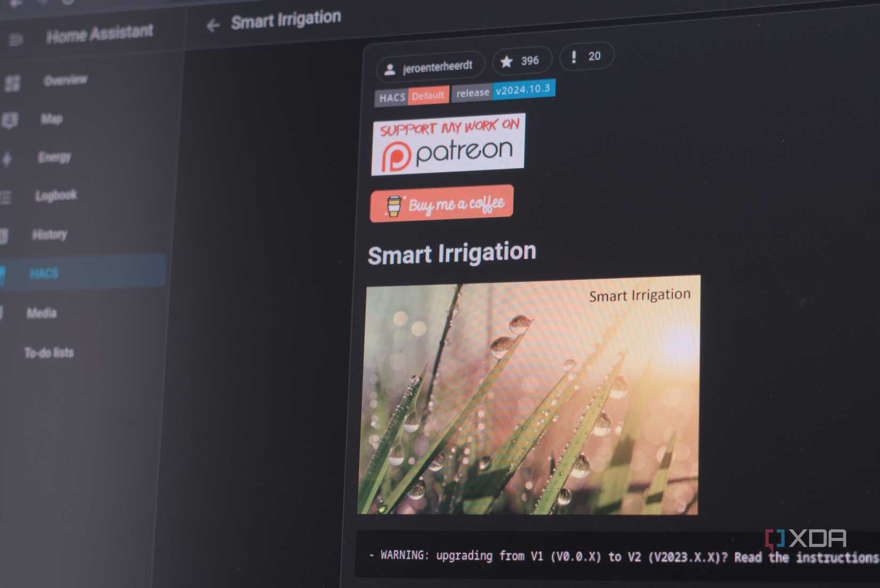Open the Media icon in the sidebar
880x588 pixels.
coord(2,312)
